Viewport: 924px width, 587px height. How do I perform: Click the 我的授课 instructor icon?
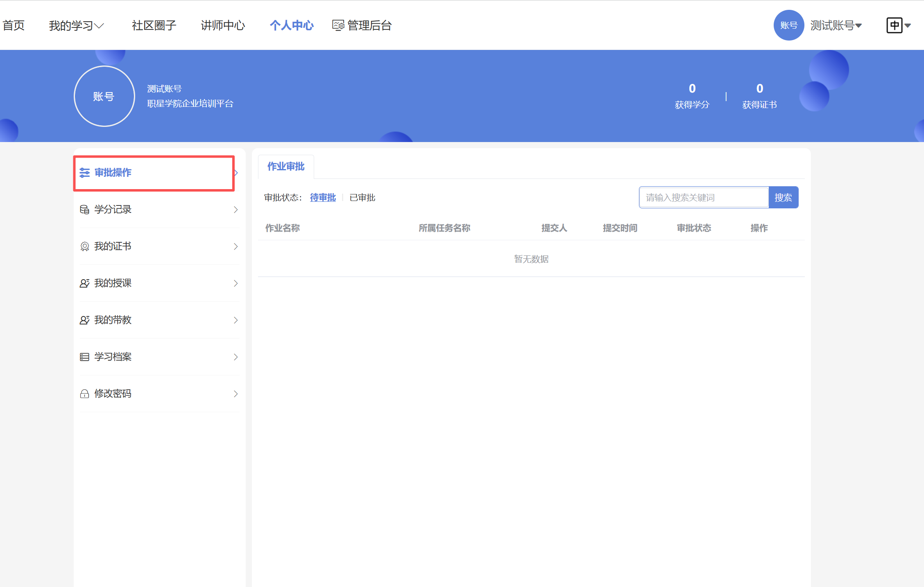85,283
